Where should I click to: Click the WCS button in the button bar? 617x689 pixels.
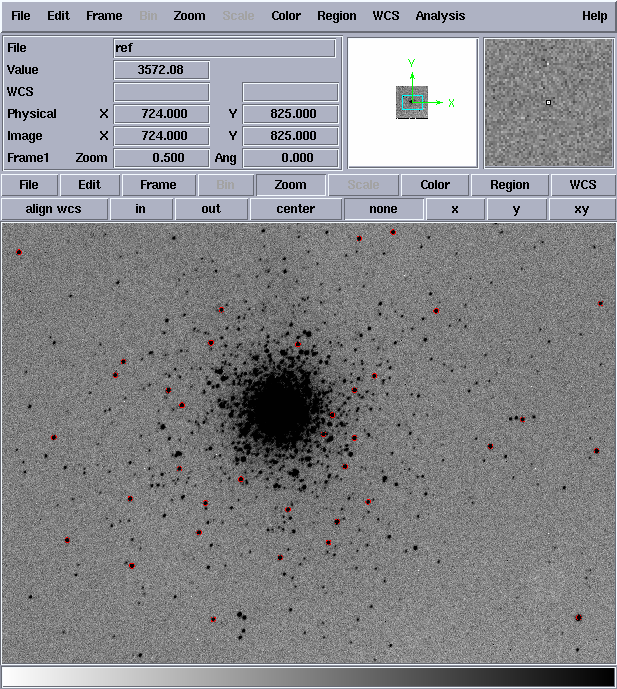[x=583, y=185]
